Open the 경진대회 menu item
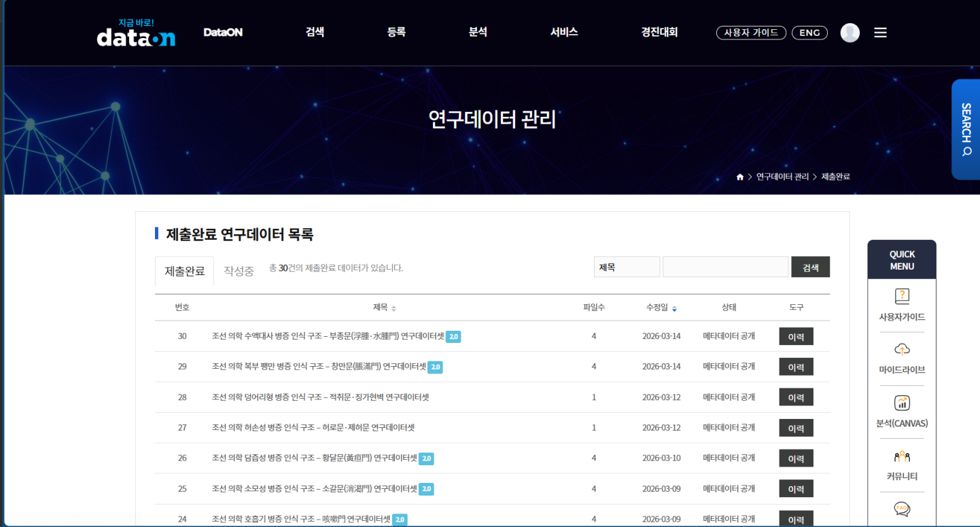Viewport: 980px width, 527px height. coord(658,32)
